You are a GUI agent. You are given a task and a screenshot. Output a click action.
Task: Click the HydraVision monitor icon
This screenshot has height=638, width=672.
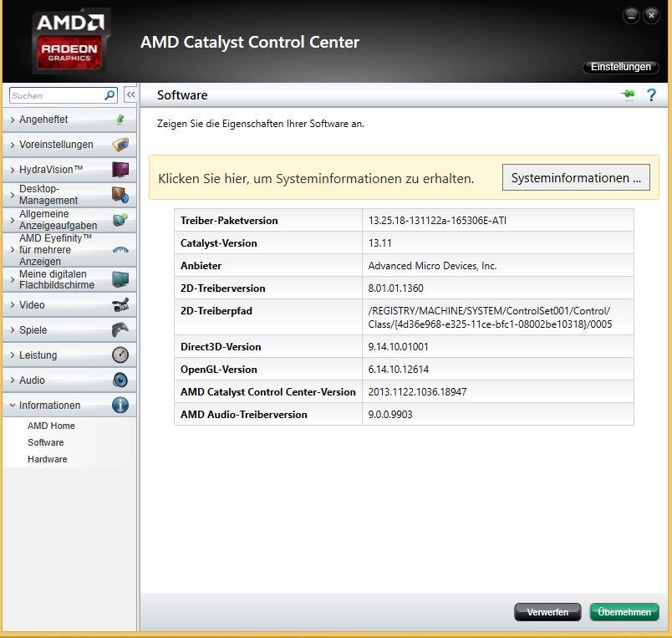pos(120,170)
